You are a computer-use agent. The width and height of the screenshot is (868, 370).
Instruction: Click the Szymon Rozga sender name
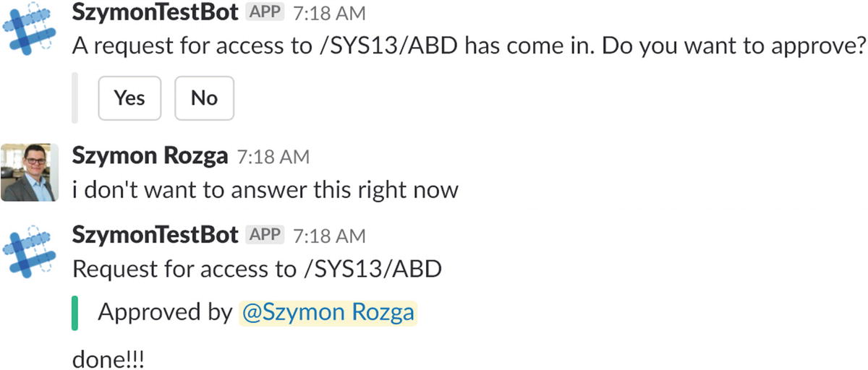(x=150, y=156)
